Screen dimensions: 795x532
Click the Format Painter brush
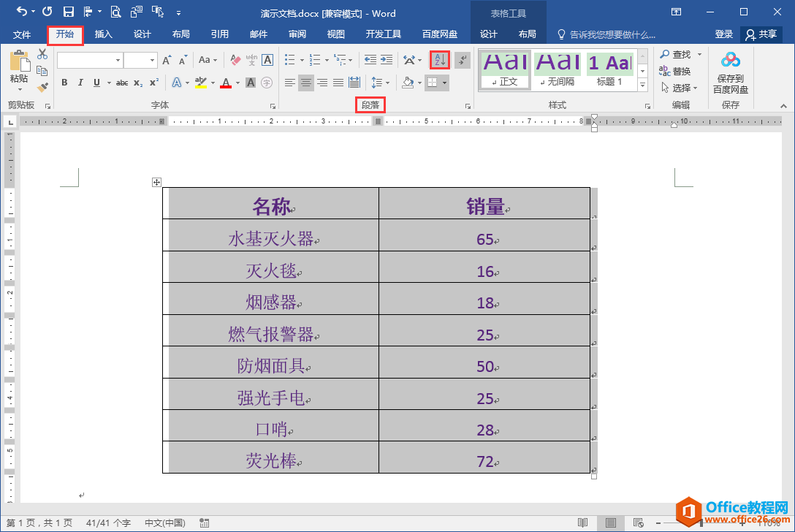pyautogui.click(x=42, y=88)
